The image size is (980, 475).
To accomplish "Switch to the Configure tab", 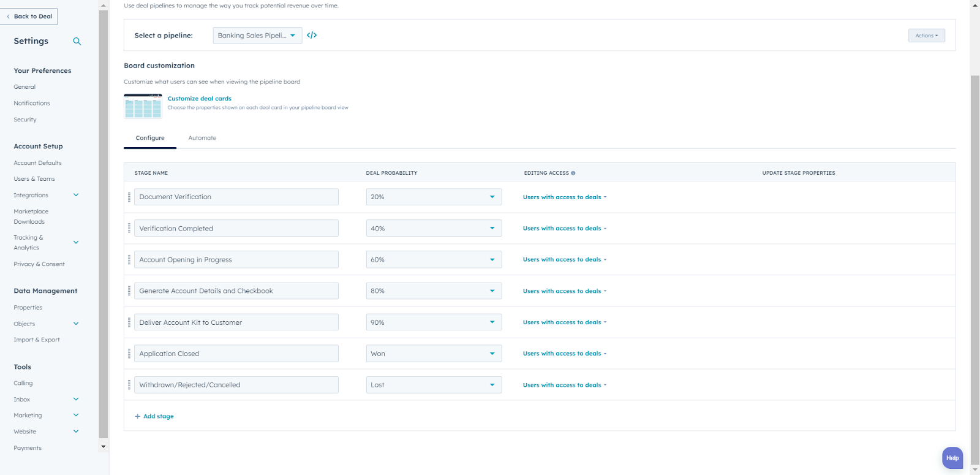I will point(150,138).
